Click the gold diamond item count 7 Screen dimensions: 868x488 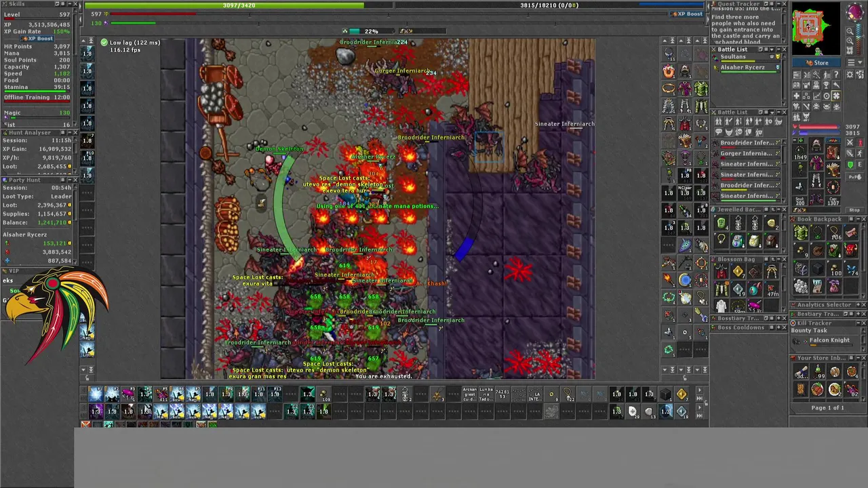(738, 272)
